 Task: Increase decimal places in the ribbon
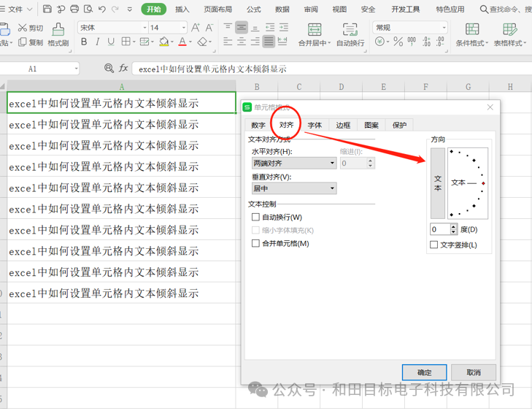tap(426, 42)
